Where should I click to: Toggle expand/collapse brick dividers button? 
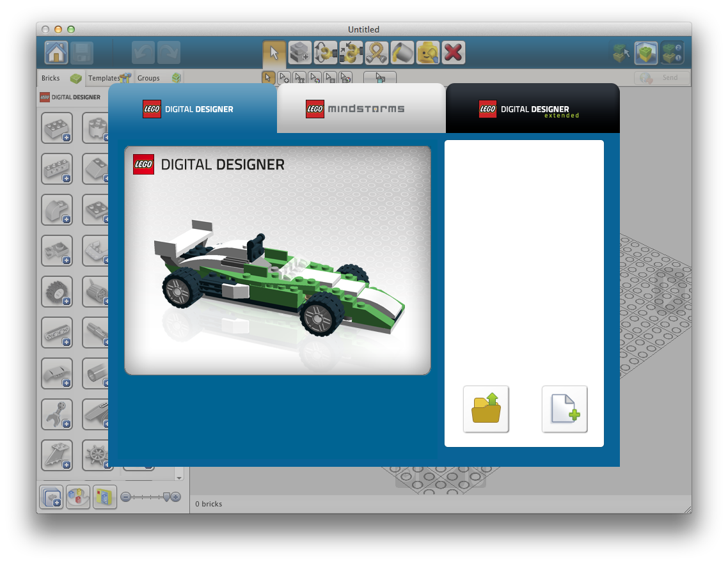pyautogui.click(x=51, y=497)
